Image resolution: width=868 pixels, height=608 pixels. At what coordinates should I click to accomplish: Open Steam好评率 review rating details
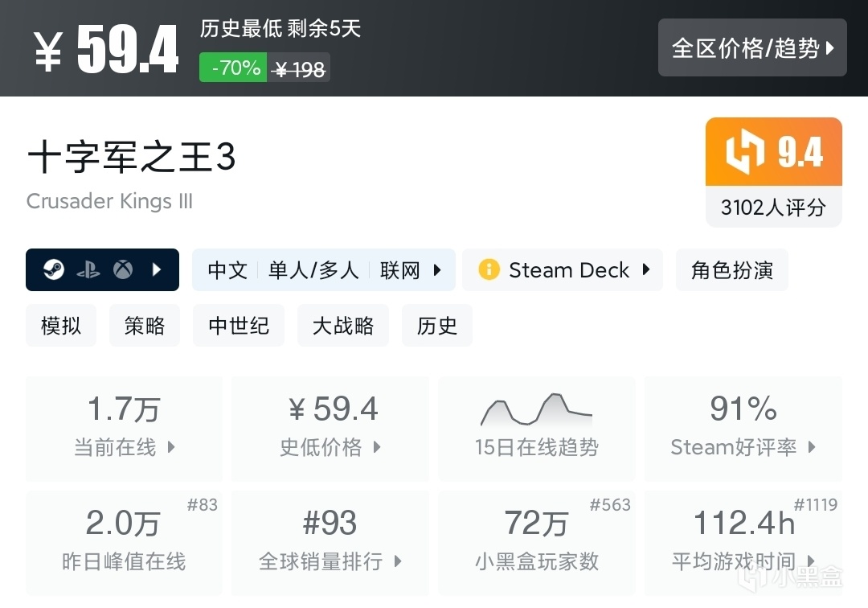point(743,428)
